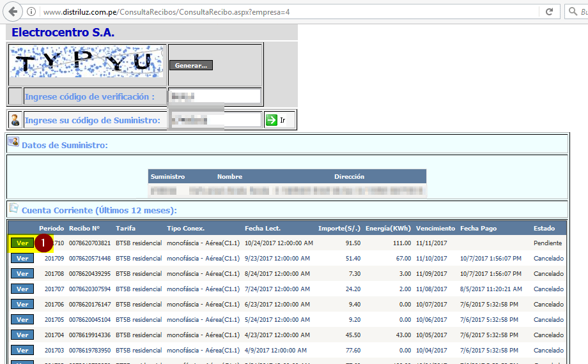This screenshot has width=588, height=364.
Task: Click the green arrow Ir icon
Action: point(272,120)
